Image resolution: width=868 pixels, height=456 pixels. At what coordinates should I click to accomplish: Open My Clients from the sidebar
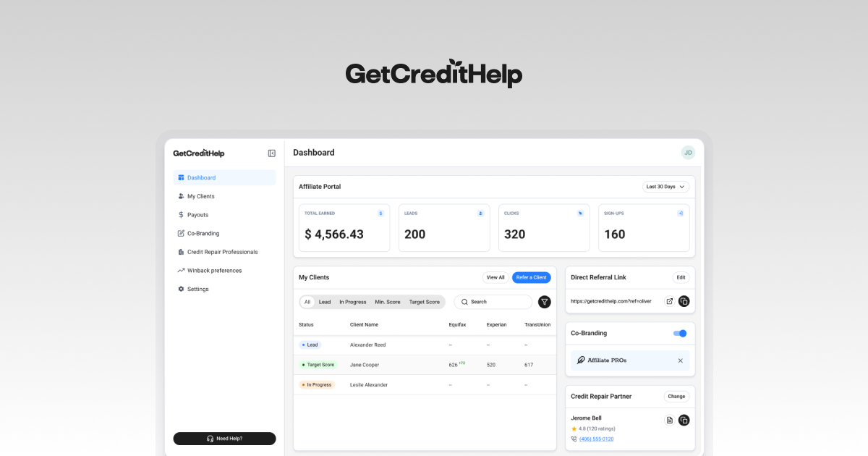197,195
